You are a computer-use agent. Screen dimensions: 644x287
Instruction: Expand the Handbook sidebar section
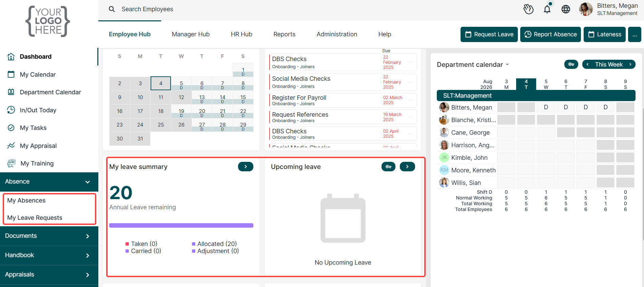tap(49, 255)
